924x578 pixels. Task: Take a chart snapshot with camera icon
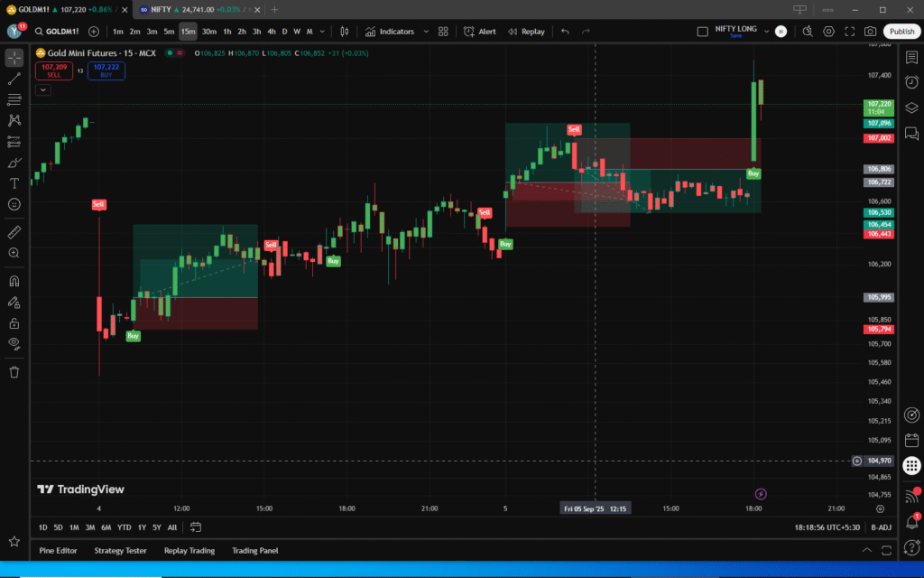pos(870,32)
